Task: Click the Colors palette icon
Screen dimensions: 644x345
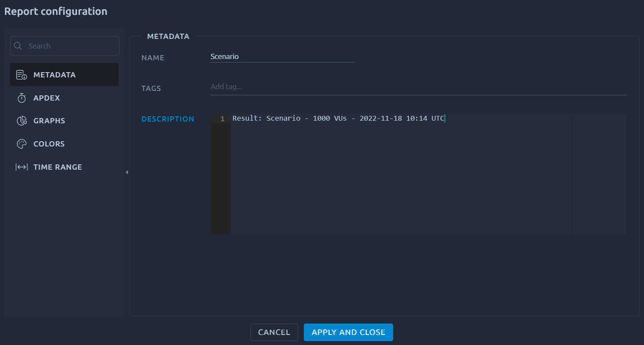Action: click(x=21, y=144)
